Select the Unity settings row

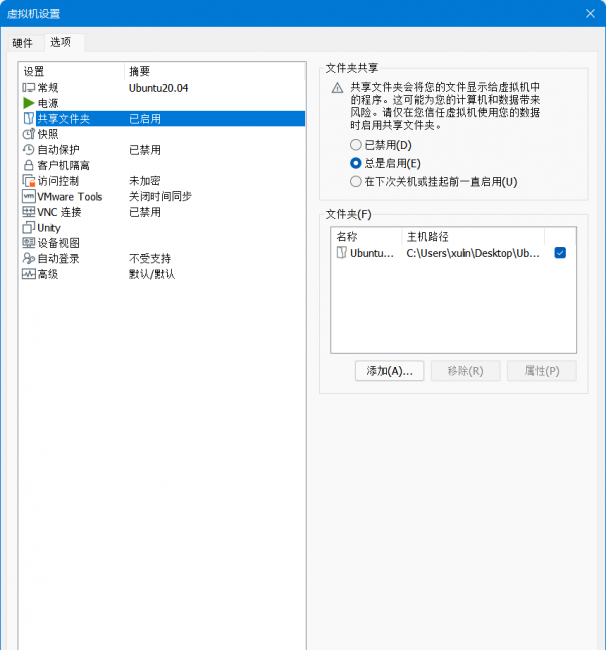point(163,227)
